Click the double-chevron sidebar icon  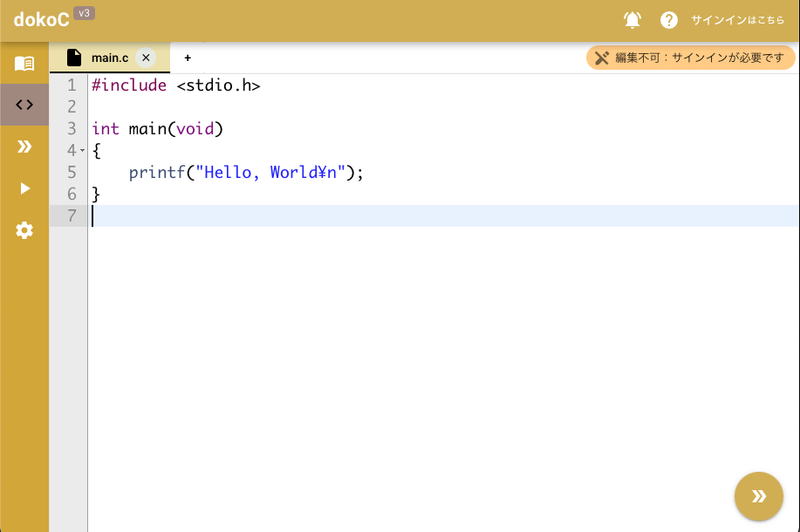click(24, 147)
